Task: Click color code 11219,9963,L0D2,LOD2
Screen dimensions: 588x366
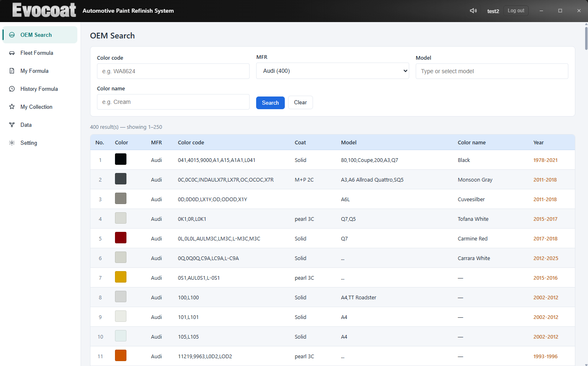Action: [x=205, y=357]
